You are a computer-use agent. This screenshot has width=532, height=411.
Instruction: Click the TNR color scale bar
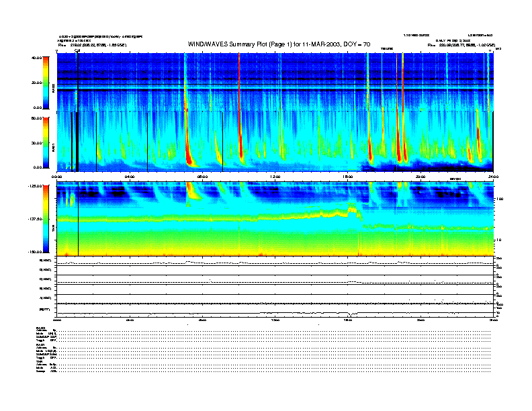click(x=46, y=219)
